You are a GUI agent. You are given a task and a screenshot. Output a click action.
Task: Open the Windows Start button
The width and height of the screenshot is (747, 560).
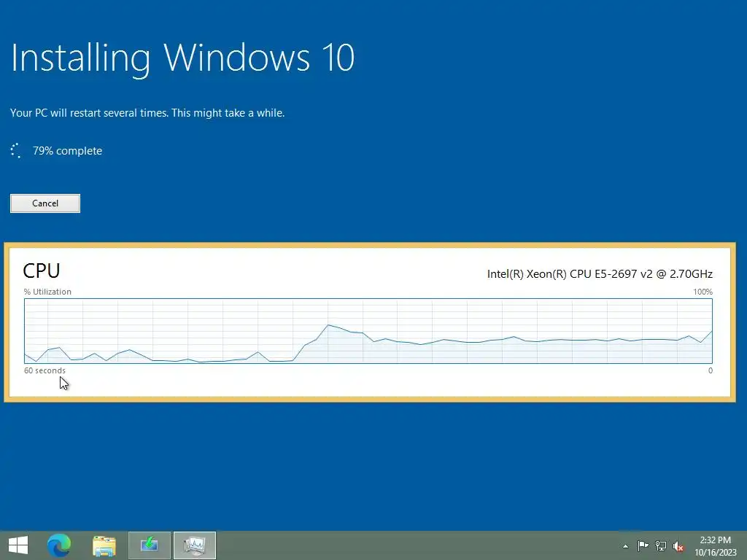(x=18, y=545)
